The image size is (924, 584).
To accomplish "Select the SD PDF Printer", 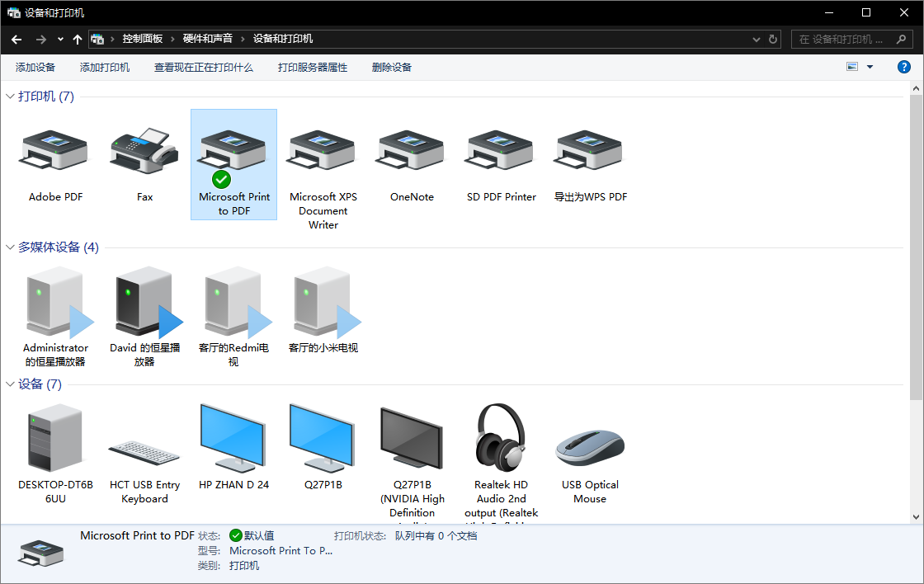I will (501, 164).
